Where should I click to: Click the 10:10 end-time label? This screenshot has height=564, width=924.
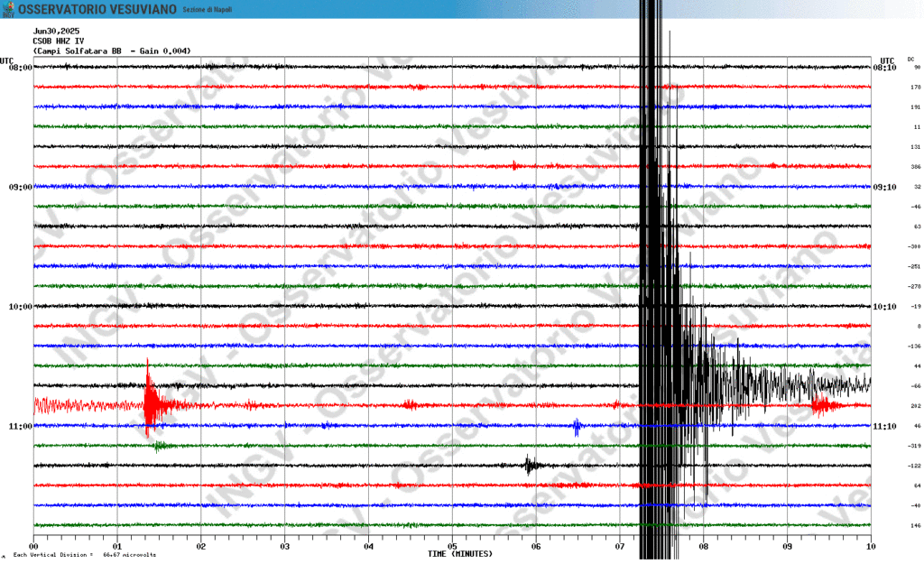point(884,307)
